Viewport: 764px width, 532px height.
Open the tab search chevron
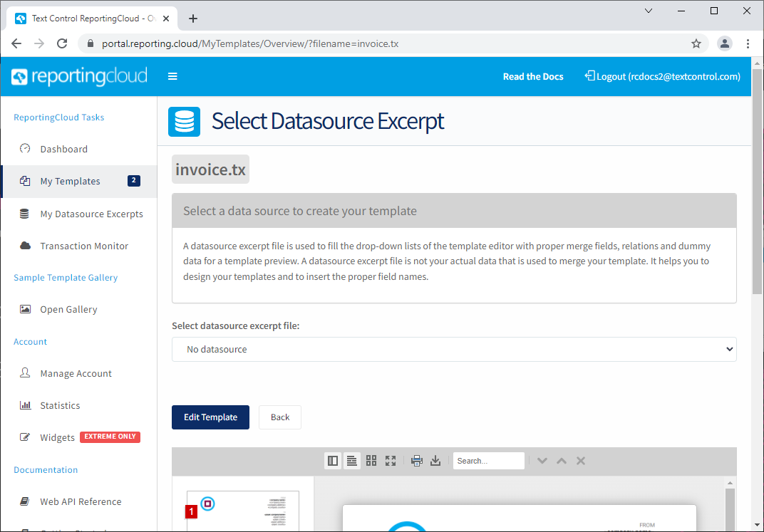coord(649,11)
